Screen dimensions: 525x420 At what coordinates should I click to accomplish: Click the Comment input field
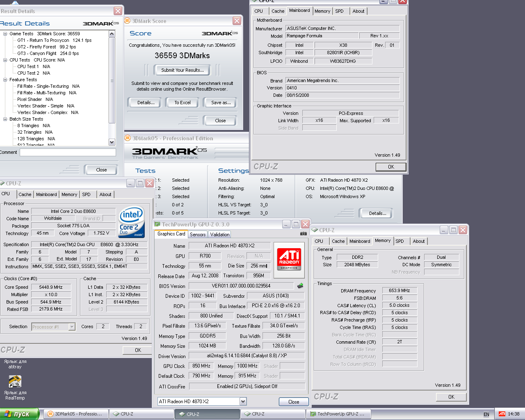point(68,153)
